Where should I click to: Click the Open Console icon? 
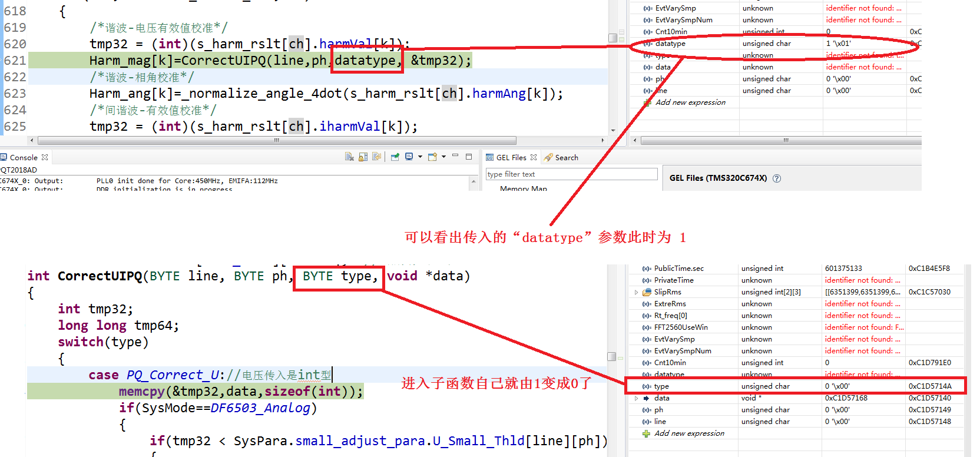tap(432, 157)
